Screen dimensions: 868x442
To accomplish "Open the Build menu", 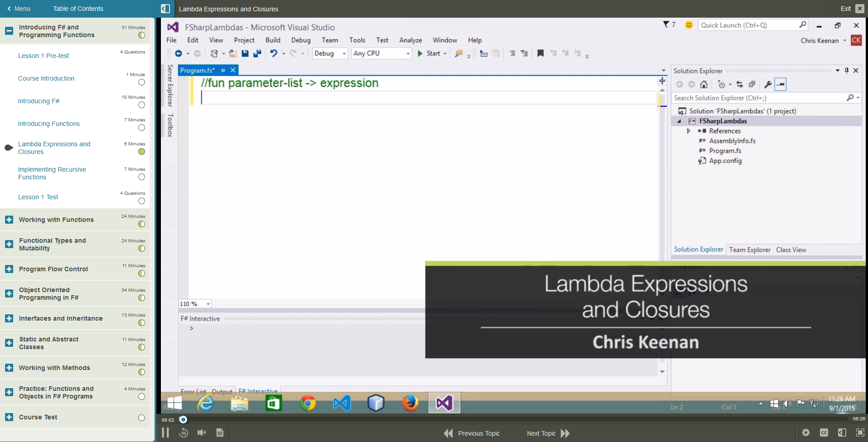I will click(x=272, y=40).
